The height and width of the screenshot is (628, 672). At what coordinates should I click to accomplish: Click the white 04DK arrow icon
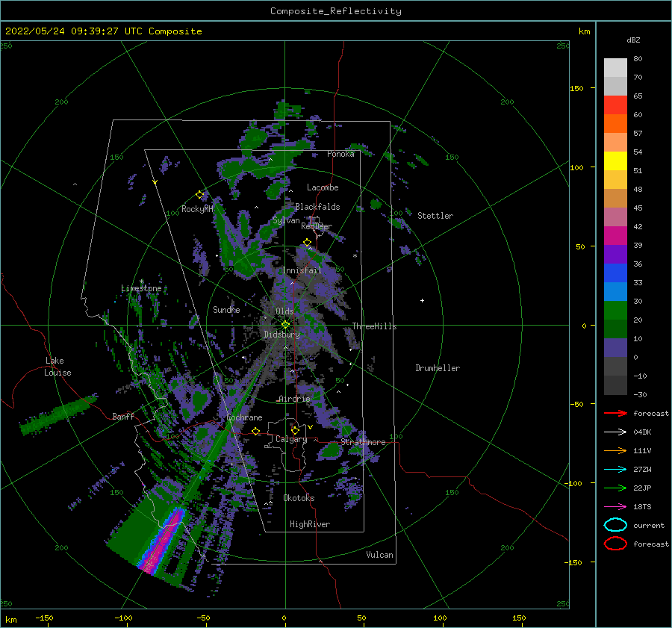pyautogui.click(x=615, y=432)
